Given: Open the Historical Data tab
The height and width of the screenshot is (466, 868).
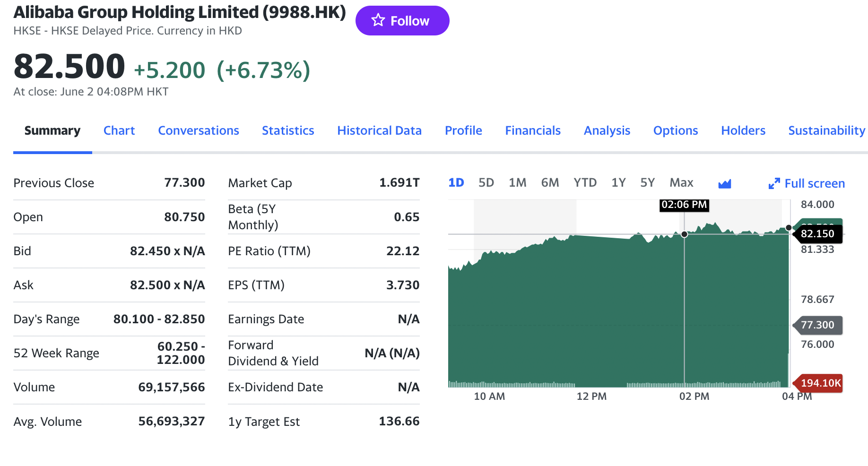Looking at the screenshot, I should 379,130.
